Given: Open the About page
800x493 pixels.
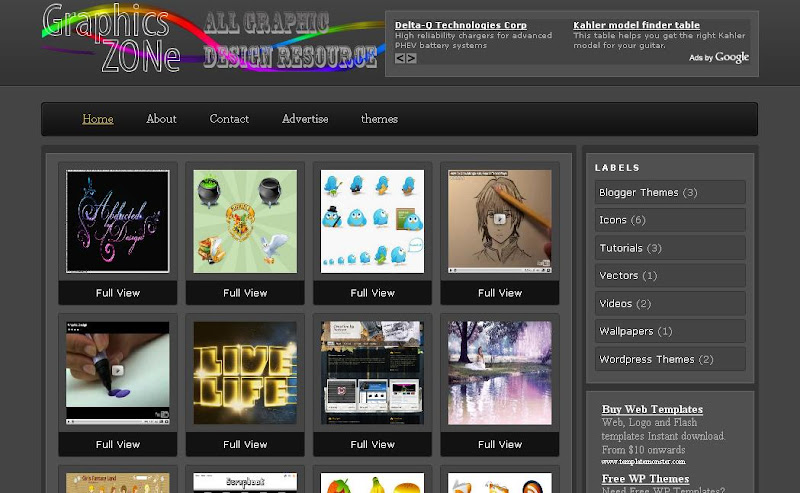Looking at the screenshot, I should [161, 119].
